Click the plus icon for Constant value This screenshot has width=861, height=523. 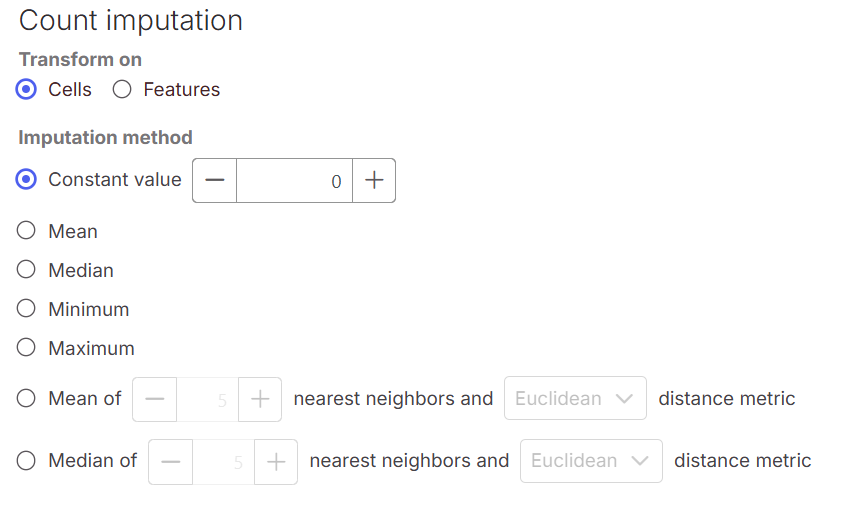pos(374,181)
